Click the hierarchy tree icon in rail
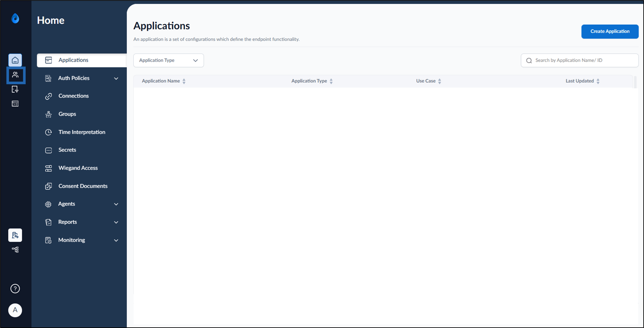 (x=15, y=250)
